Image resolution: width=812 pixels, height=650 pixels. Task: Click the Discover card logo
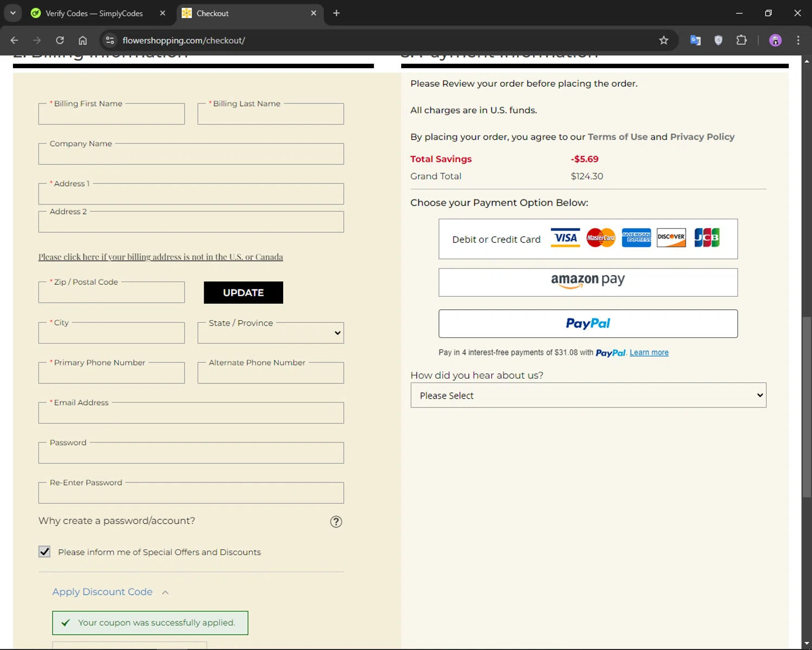(671, 238)
